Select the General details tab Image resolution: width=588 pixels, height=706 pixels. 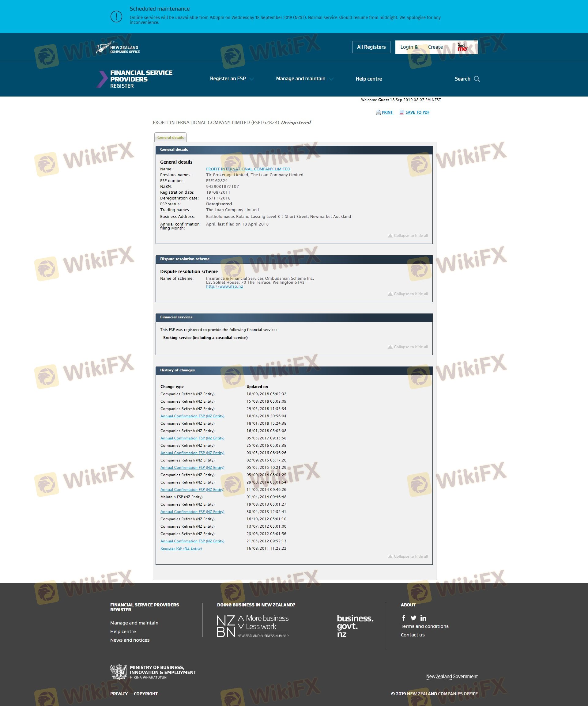coord(170,138)
